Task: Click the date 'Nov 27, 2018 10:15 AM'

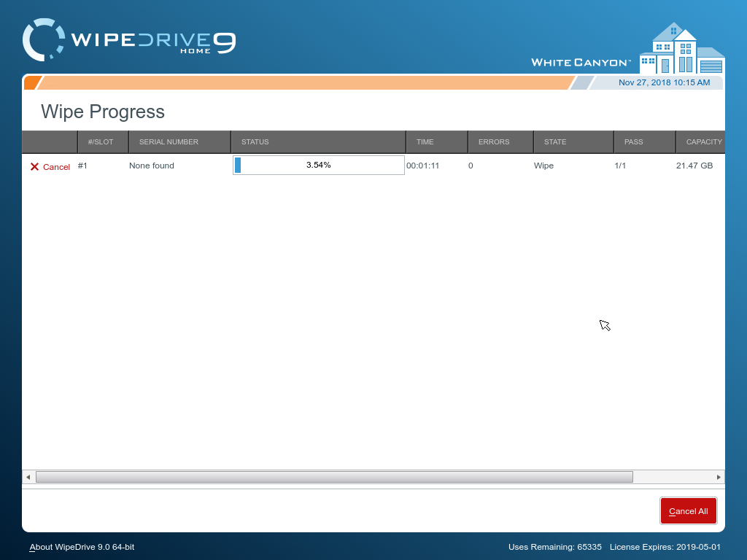Action: [664, 82]
